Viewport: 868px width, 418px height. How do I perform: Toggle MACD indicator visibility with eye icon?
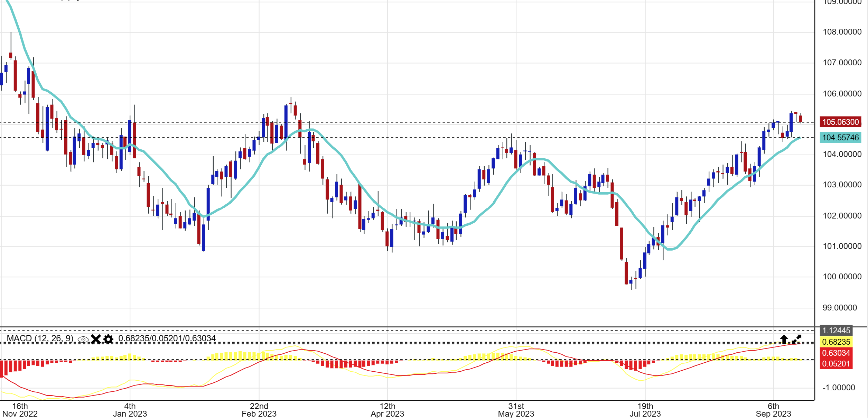click(83, 340)
